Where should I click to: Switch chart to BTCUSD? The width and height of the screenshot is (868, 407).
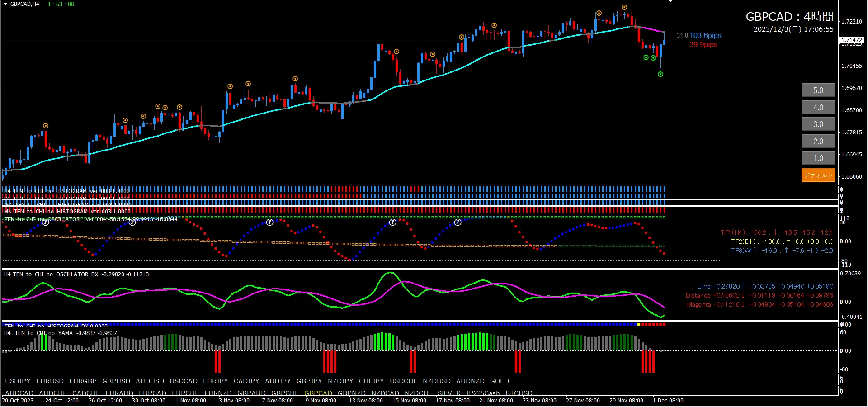[519, 393]
